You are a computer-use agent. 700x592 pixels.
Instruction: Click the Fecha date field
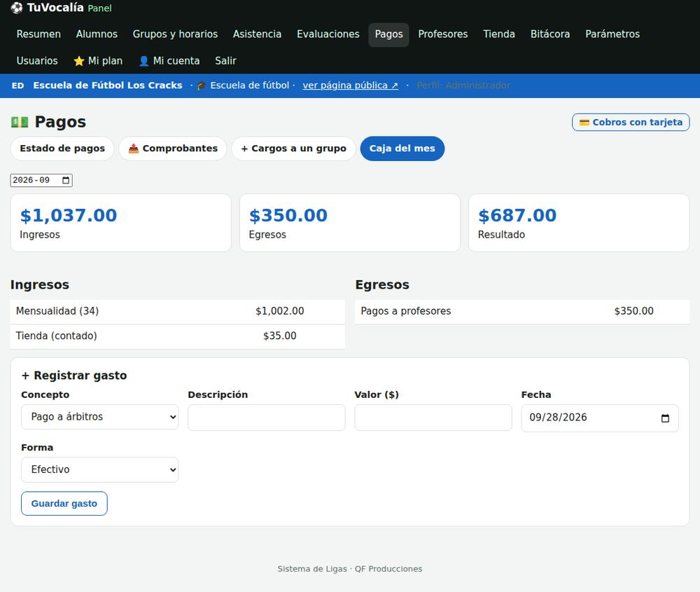click(600, 418)
